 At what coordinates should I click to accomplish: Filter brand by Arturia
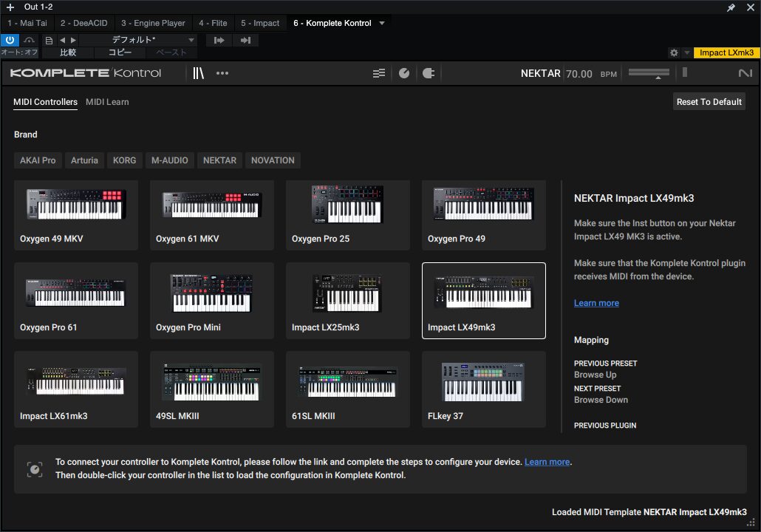click(84, 160)
